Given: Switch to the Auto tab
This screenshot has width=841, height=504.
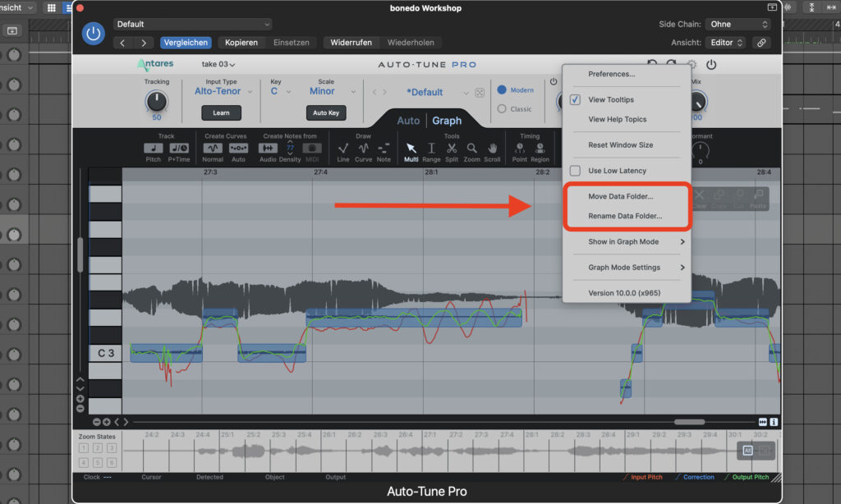Looking at the screenshot, I should point(408,121).
